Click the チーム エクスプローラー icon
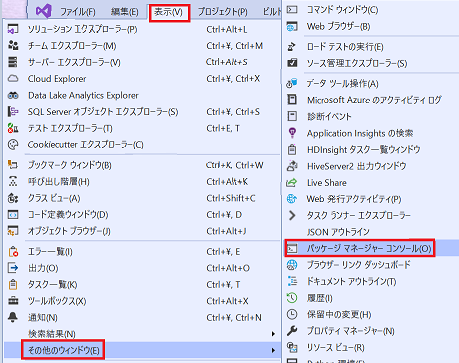Image resolution: width=459 pixels, height=363 pixels. coord(13,46)
